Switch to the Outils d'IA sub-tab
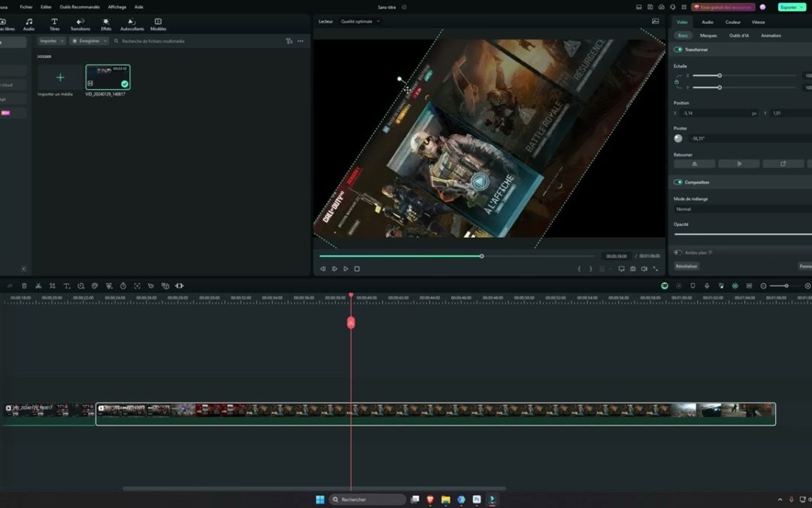This screenshot has height=508, width=812. (x=739, y=36)
